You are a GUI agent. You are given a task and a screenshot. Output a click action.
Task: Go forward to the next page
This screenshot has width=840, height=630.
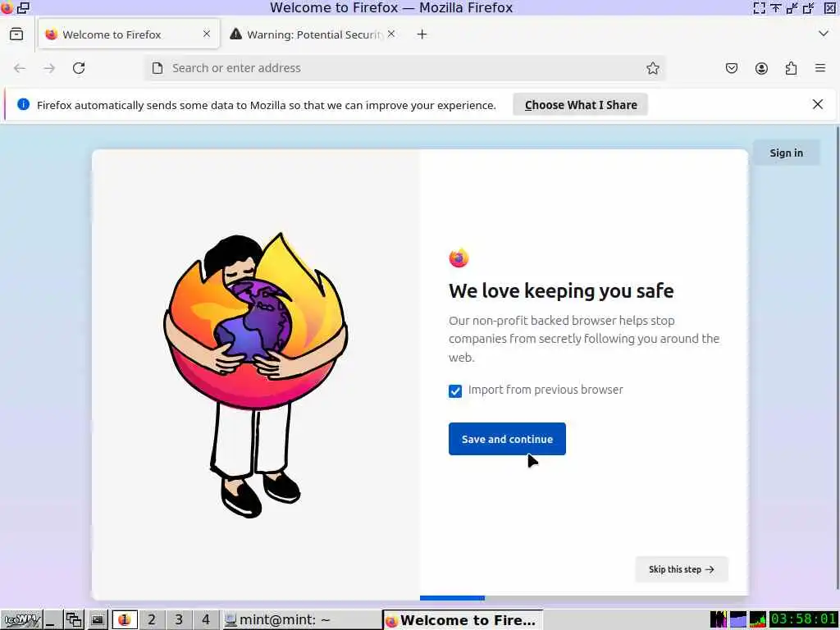click(x=49, y=68)
